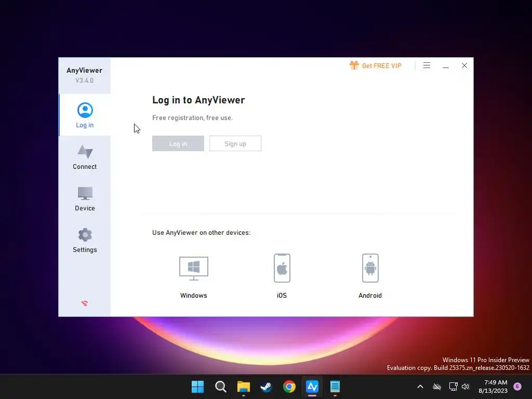
Task: Click the gray Log in button
Action: coord(178,143)
